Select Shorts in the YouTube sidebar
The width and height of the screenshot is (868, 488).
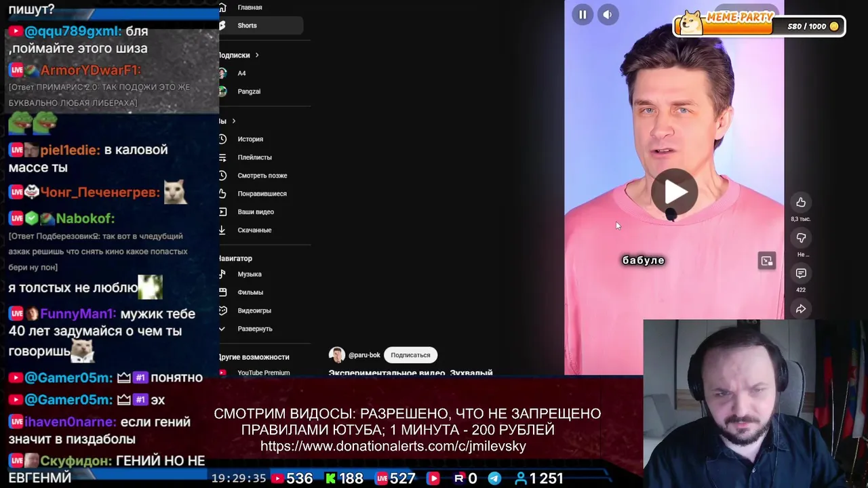pyautogui.click(x=261, y=26)
